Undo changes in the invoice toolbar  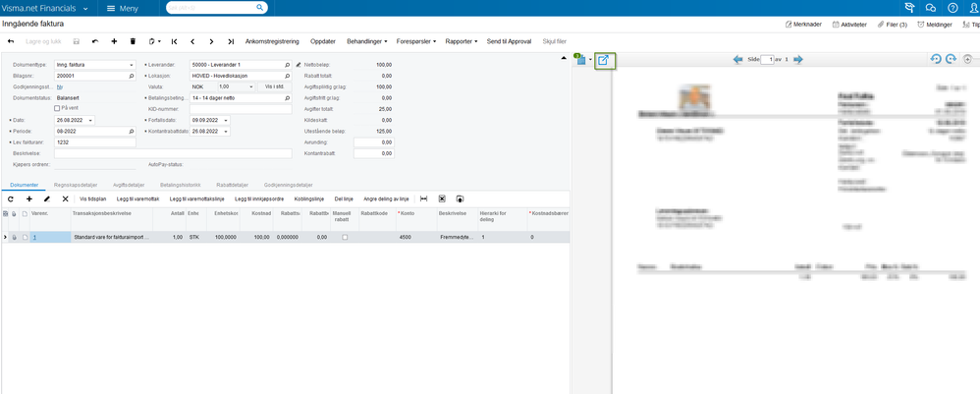click(95, 41)
